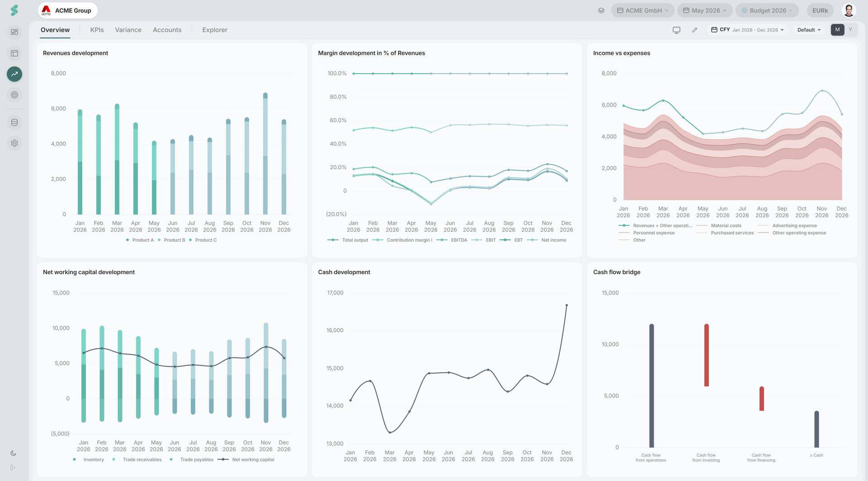Select the Overview tab
868x481 pixels.
click(x=55, y=30)
